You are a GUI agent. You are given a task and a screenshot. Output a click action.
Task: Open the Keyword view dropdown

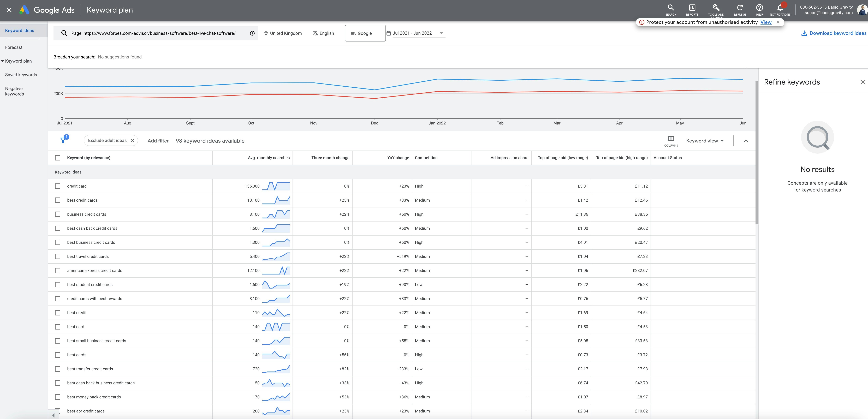point(705,141)
